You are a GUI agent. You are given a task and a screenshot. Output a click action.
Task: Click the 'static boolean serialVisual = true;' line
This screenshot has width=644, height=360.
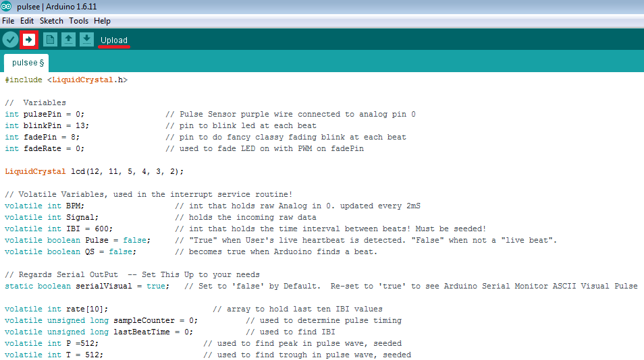coord(87,287)
